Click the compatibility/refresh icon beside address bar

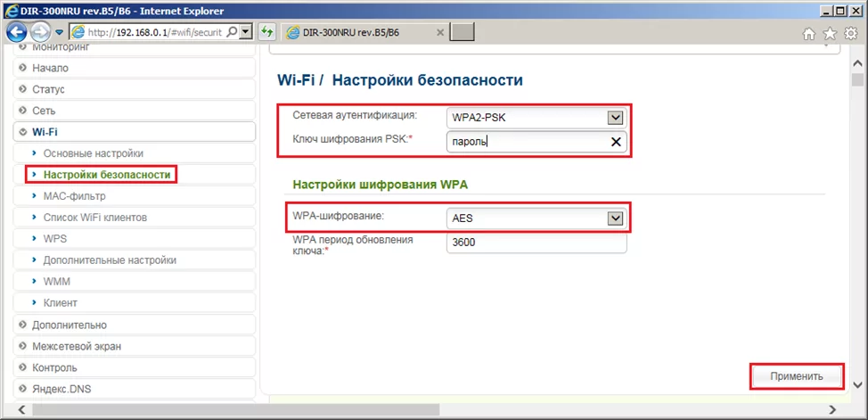pyautogui.click(x=268, y=33)
